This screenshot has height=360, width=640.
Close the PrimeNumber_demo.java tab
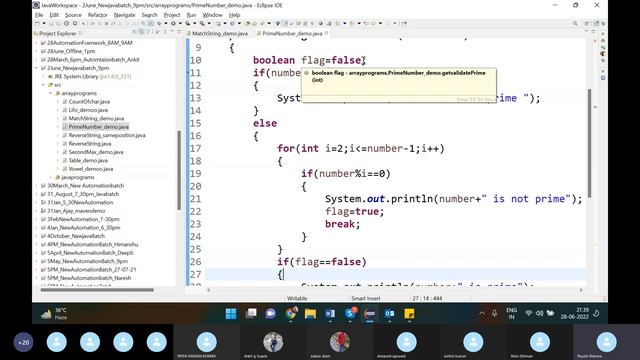pos(326,33)
